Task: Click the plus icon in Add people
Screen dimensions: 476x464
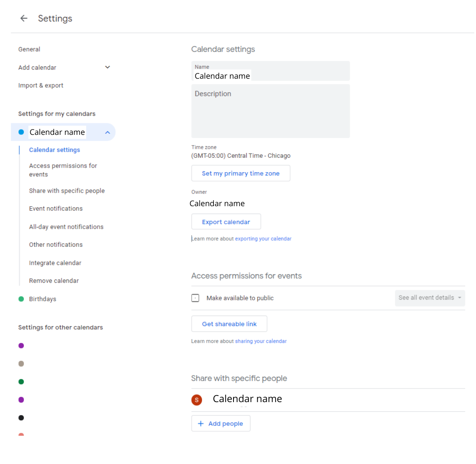Action: click(x=201, y=423)
